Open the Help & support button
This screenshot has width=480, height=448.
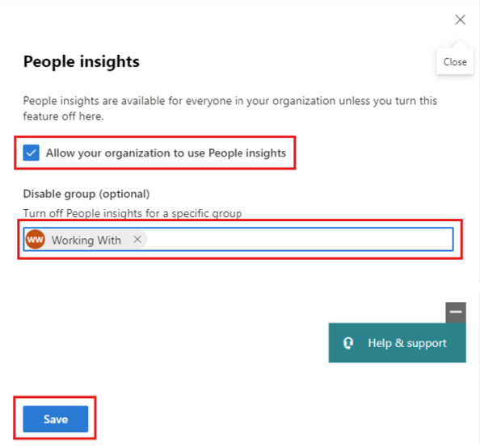click(x=398, y=343)
